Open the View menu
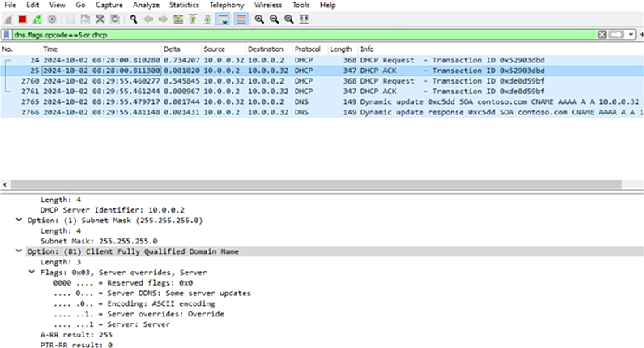 point(57,5)
